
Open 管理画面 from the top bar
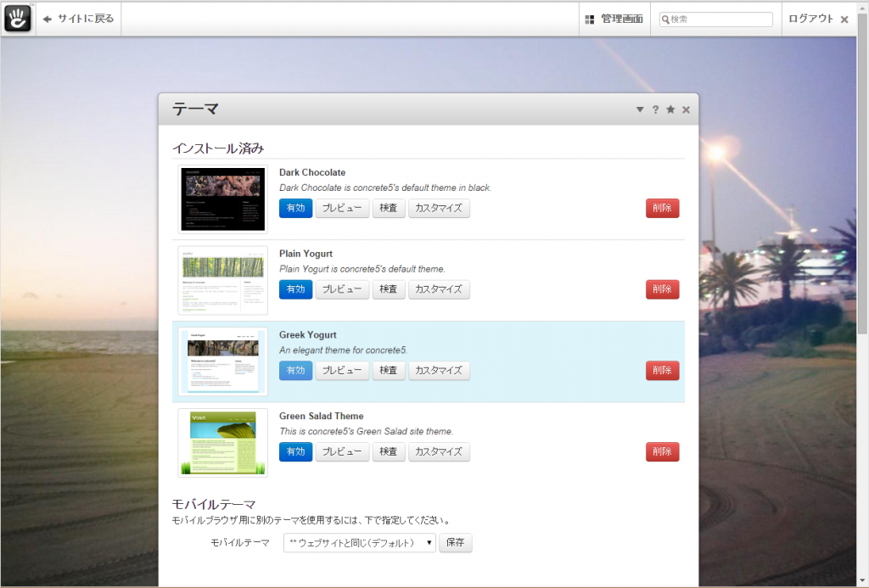[620, 18]
